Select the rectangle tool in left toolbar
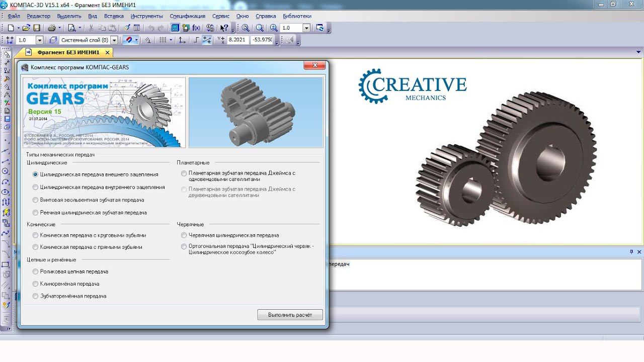644x362 pixels. (x=6, y=264)
